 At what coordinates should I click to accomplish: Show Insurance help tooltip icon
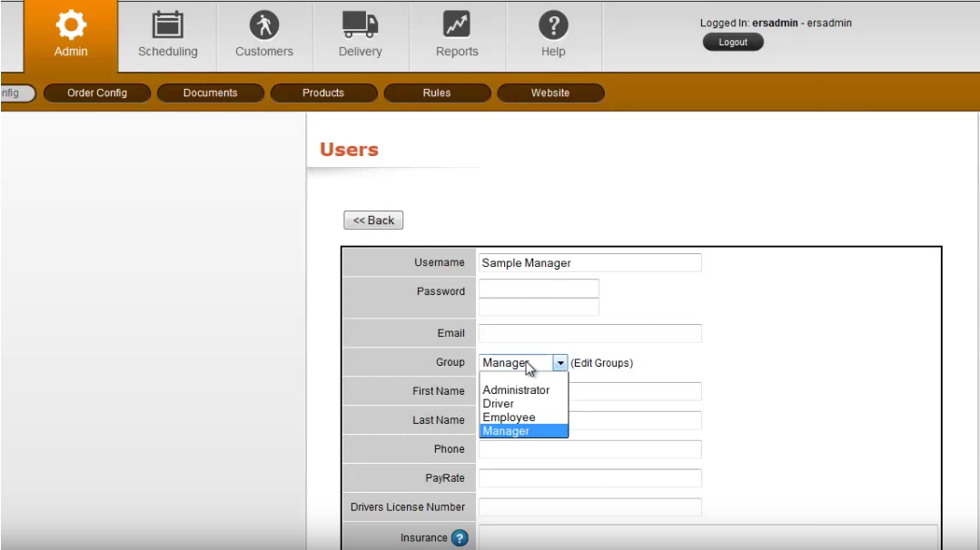pos(460,537)
